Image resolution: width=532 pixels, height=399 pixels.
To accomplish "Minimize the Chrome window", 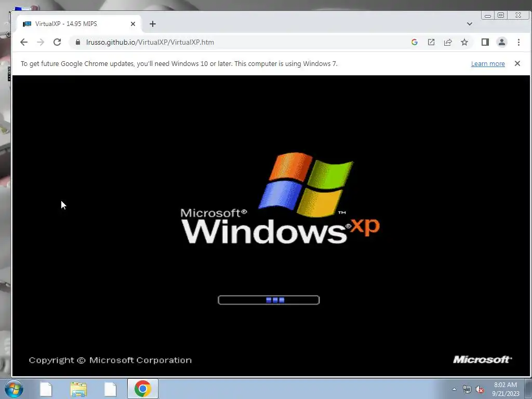I will click(x=487, y=15).
